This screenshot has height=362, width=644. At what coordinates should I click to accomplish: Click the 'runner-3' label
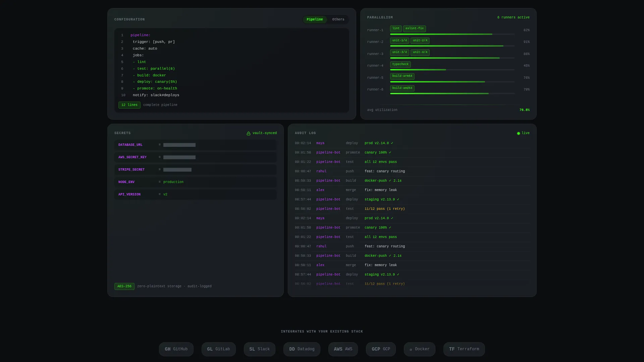point(375,54)
